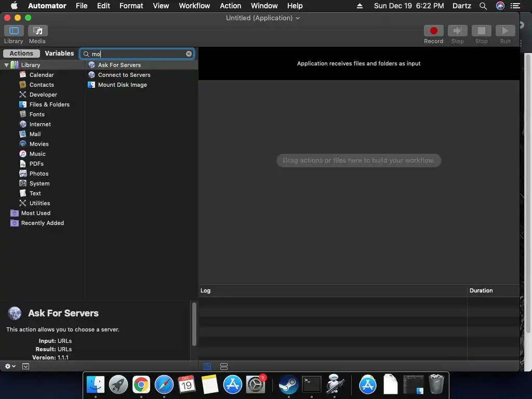Image resolution: width=532 pixels, height=399 pixels.
Task: Select the Files & Folders category
Action: (42, 104)
